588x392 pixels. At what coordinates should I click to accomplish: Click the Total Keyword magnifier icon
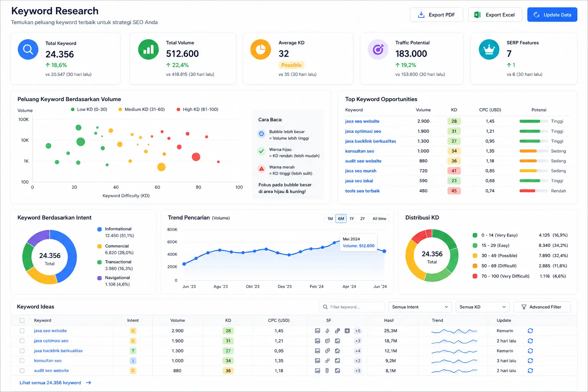pos(28,49)
